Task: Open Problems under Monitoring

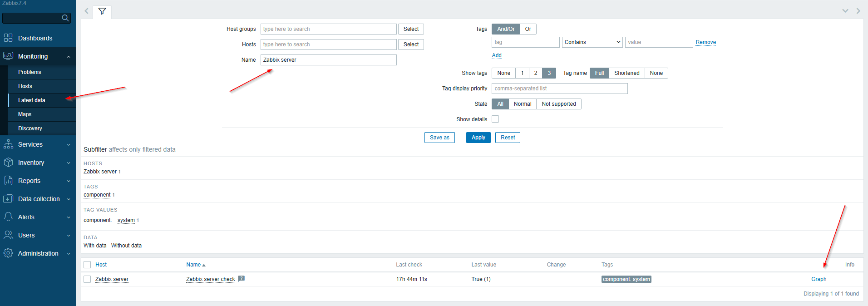Action: coord(30,72)
